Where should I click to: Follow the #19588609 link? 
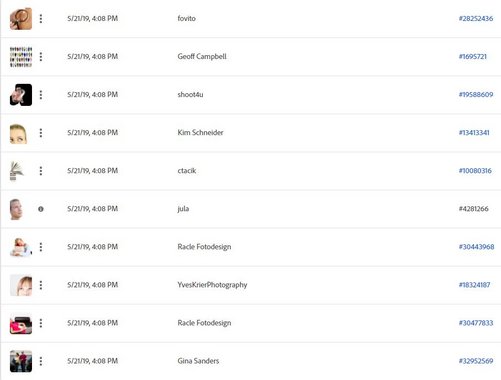point(476,95)
